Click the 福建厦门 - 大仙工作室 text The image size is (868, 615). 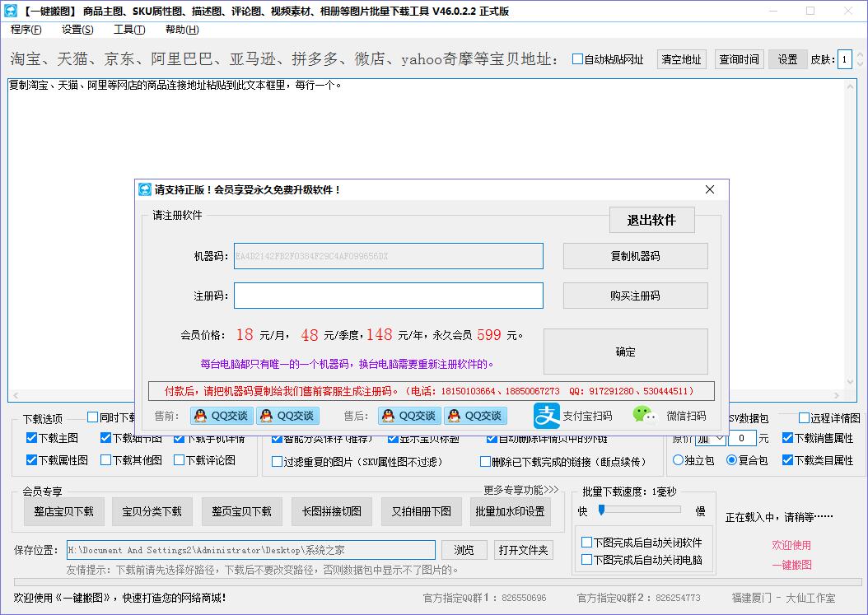[x=783, y=598]
